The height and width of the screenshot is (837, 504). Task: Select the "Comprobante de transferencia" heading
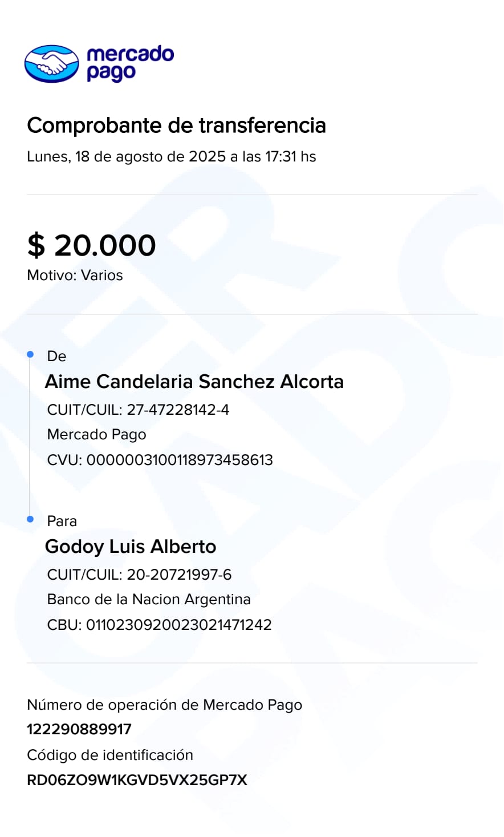click(176, 126)
